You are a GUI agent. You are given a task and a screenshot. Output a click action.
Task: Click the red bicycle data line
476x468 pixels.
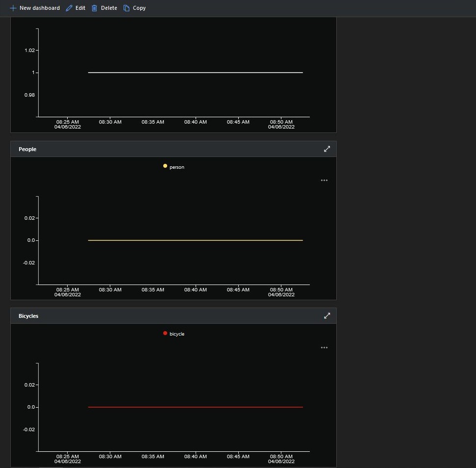195,407
